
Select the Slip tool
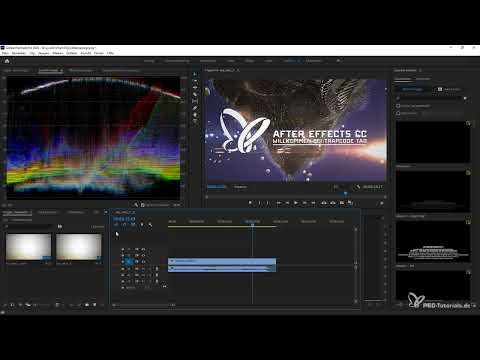(x=196, y=101)
